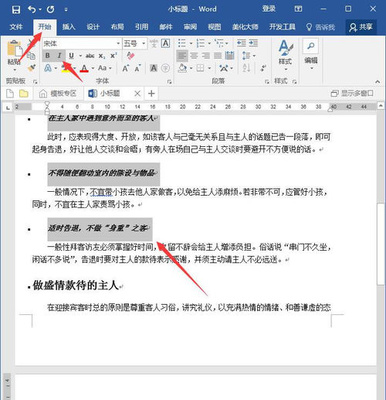This screenshot has height=400, width=386.
Task: Decrease font size with shrink-font icon
Action: click(137, 69)
